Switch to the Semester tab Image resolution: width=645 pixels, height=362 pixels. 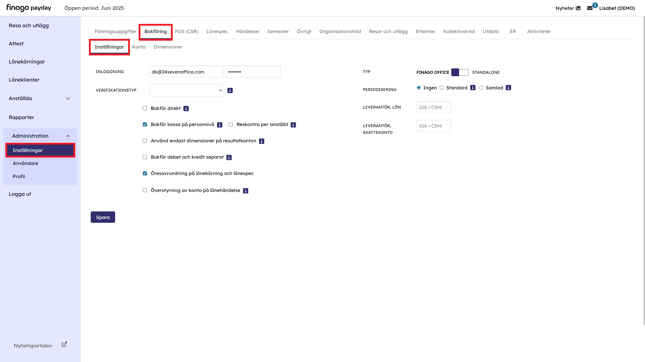(x=278, y=31)
